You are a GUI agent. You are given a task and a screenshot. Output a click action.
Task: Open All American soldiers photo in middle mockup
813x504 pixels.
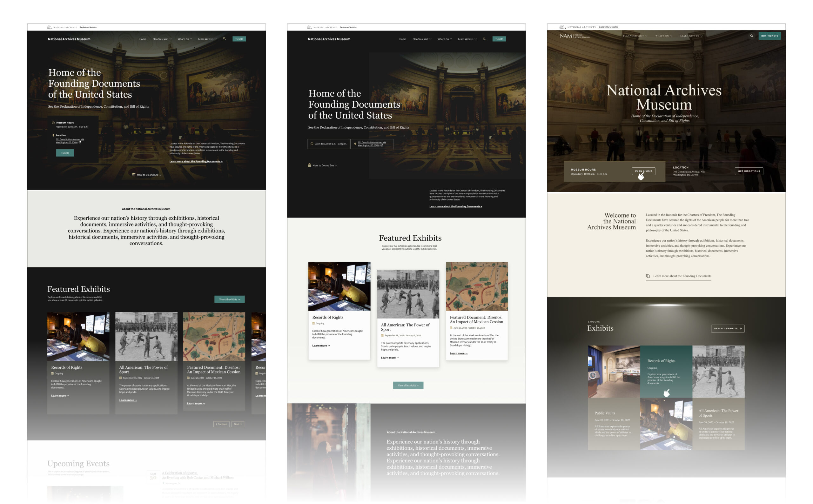(x=408, y=294)
